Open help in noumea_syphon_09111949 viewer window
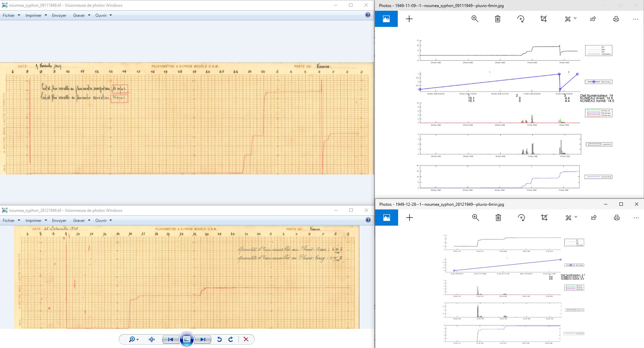The height and width of the screenshot is (348, 644). 368,15
